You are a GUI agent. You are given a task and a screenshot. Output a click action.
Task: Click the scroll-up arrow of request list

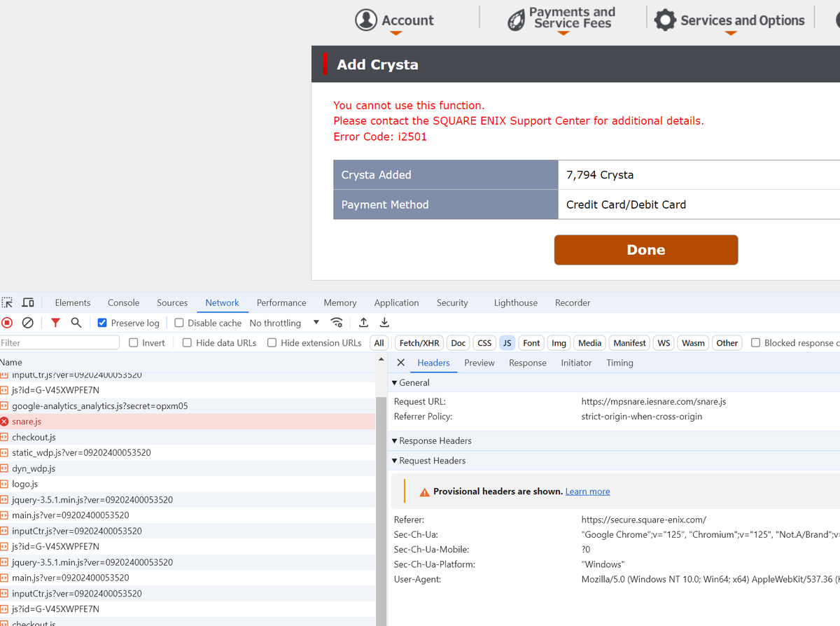[x=381, y=360]
